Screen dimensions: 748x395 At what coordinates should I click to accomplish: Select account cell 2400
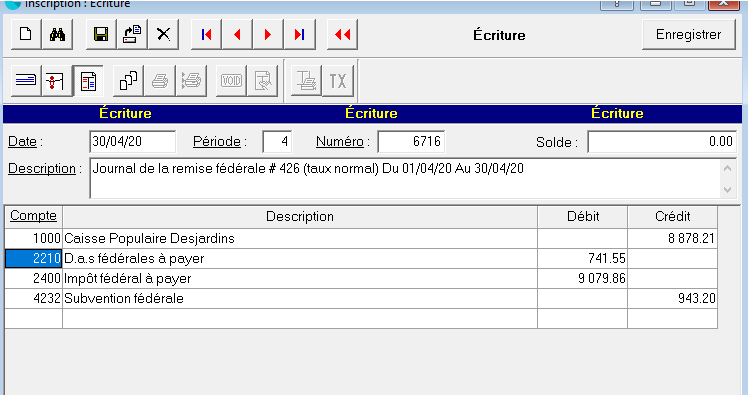[33, 278]
